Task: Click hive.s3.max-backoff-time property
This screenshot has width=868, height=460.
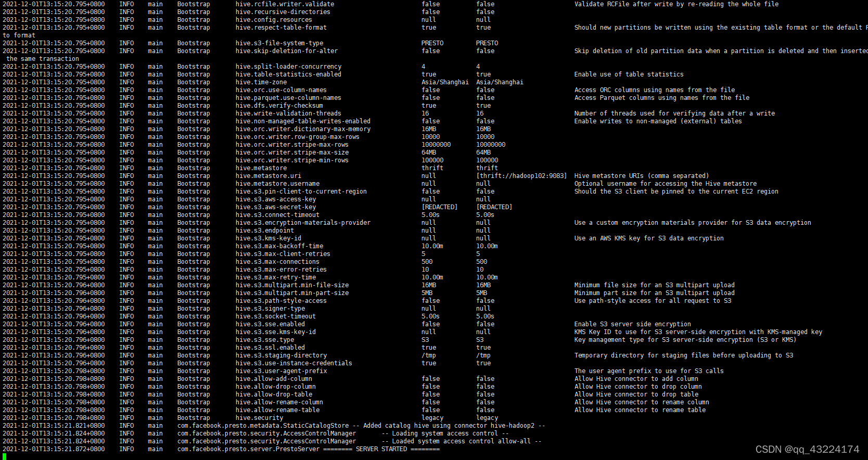Action: 279,246
